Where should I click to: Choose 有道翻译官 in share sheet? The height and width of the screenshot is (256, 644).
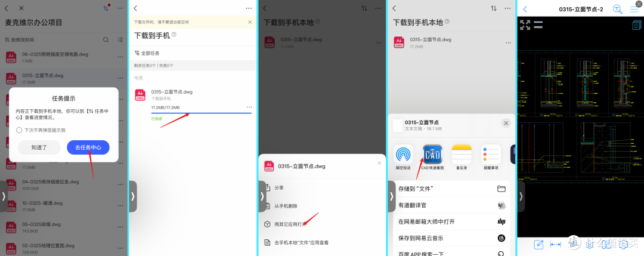(x=451, y=205)
